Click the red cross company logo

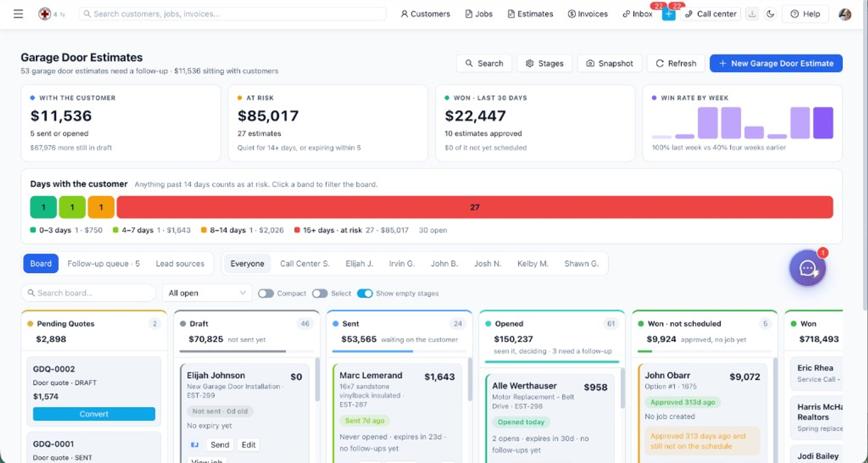(44, 14)
